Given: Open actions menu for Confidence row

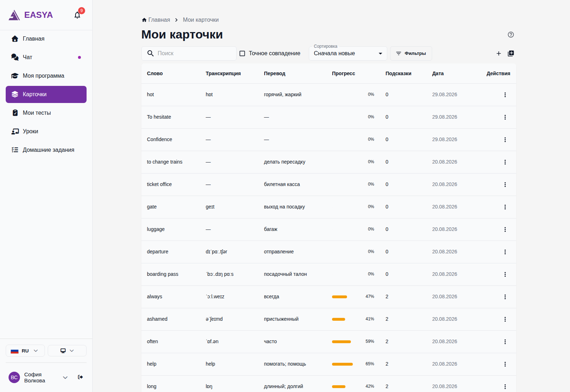Looking at the screenshot, I should pos(505,140).
